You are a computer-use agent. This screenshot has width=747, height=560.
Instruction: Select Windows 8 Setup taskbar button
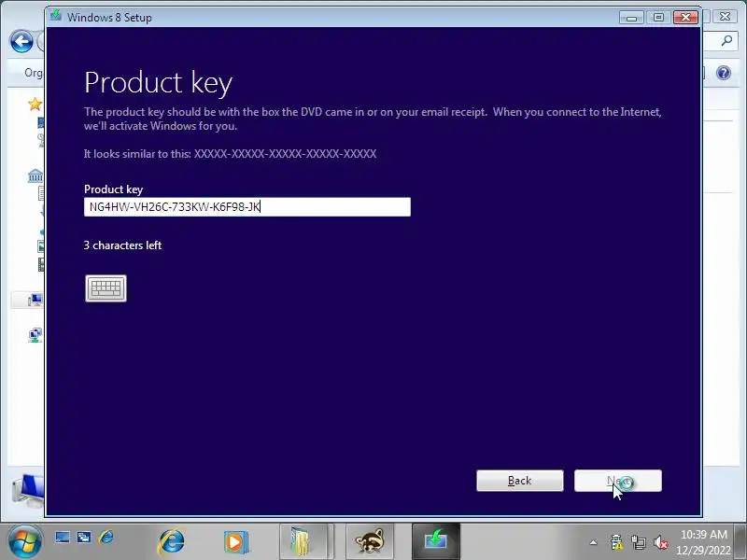(x=436, y=541)
